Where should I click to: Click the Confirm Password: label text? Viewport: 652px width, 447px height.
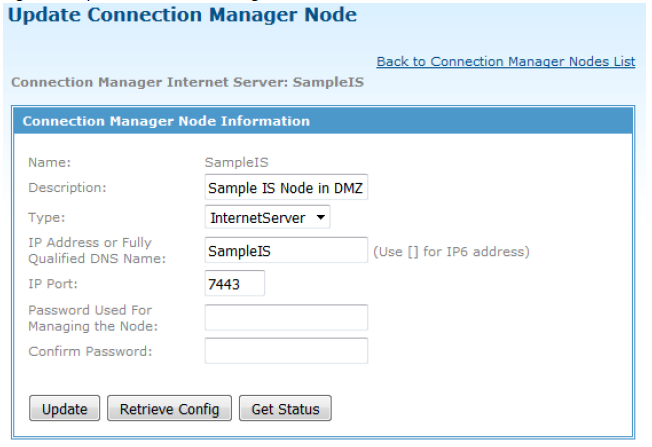coord(90,351)
